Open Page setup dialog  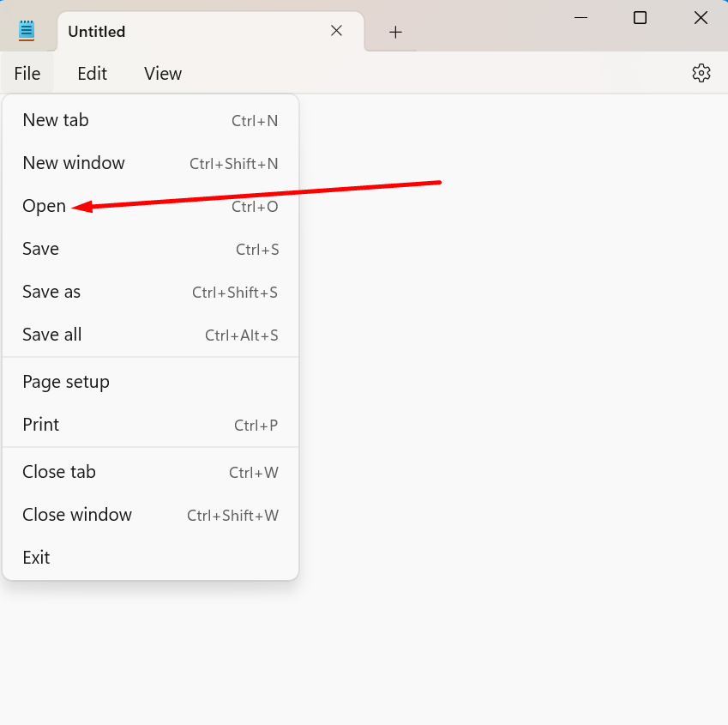tap(66, 382)
